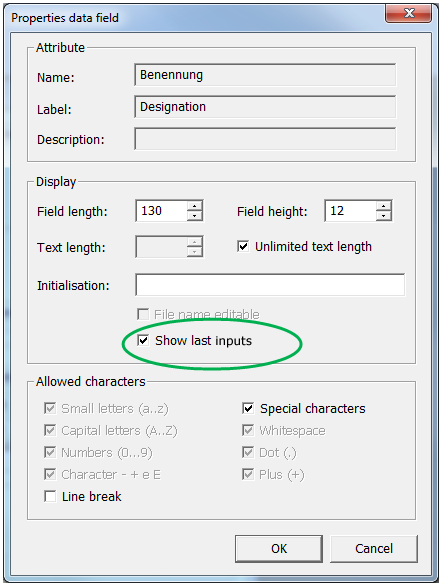This screenshot has height=588, width=445.
Task: Click the greyed File name editable checkbox
Action: [143, 314]
